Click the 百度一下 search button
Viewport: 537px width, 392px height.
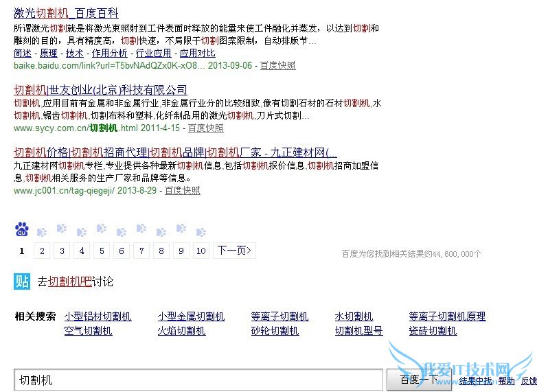click(x=419, y=380)
